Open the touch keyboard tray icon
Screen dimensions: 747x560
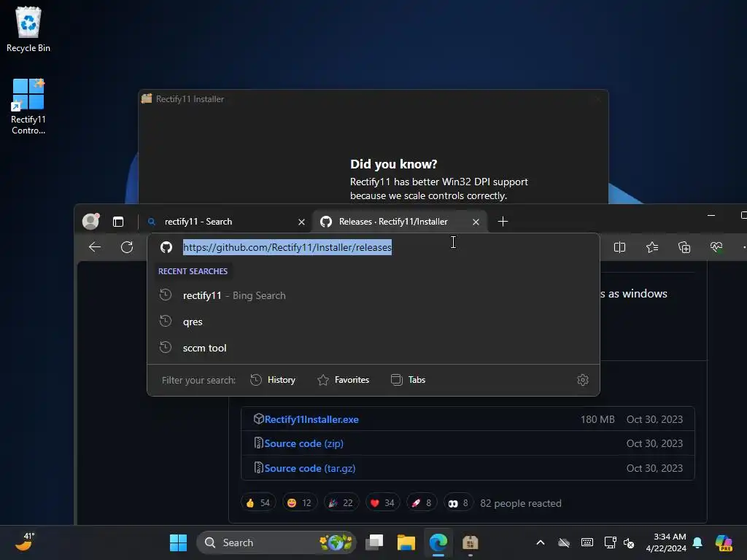pos(587,542)
